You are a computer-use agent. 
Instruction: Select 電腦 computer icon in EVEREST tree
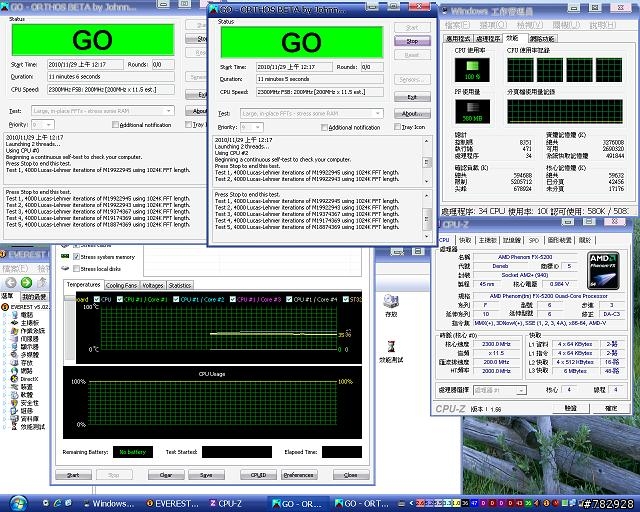tap(15, 315)
